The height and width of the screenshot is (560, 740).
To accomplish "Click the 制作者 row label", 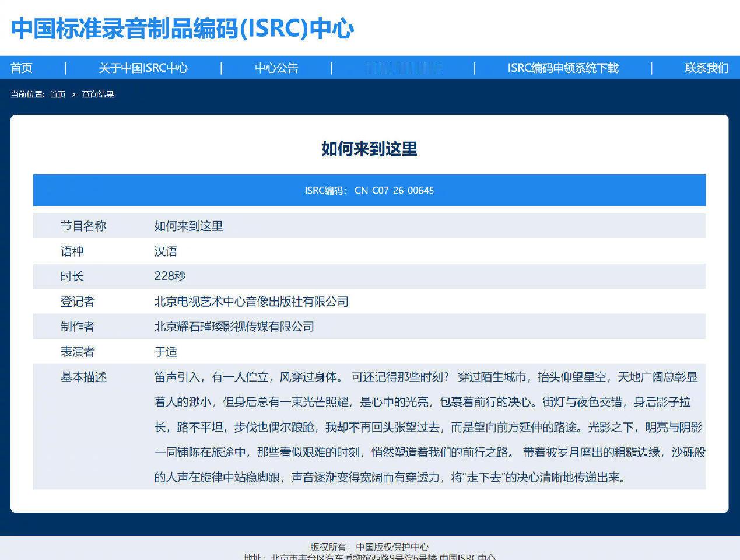I will (78, 326).
